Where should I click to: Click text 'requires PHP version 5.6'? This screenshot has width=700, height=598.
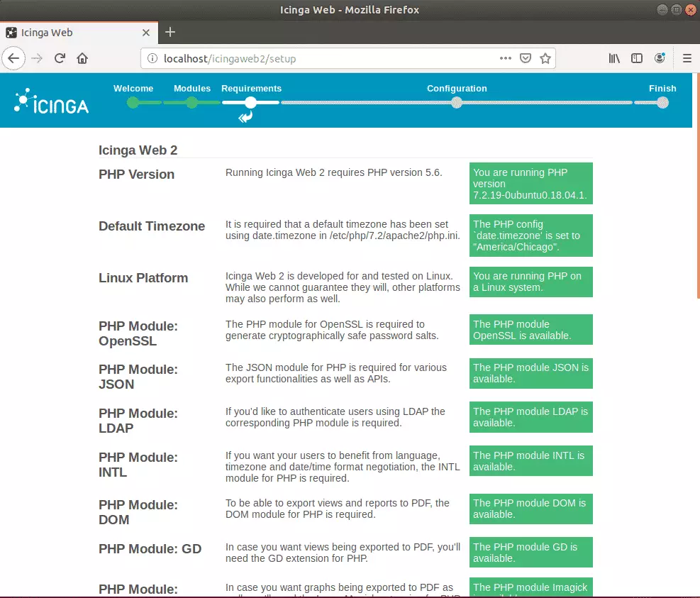coord(384,172)
